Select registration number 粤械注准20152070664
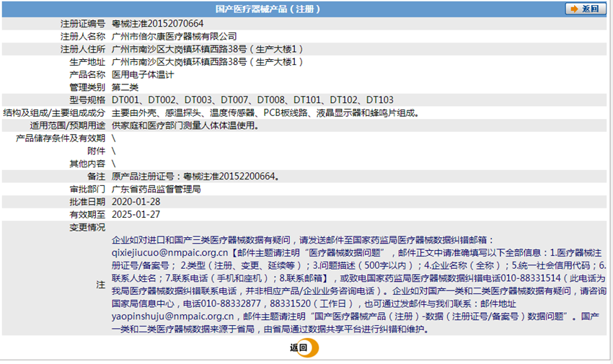 coord(157,24)
